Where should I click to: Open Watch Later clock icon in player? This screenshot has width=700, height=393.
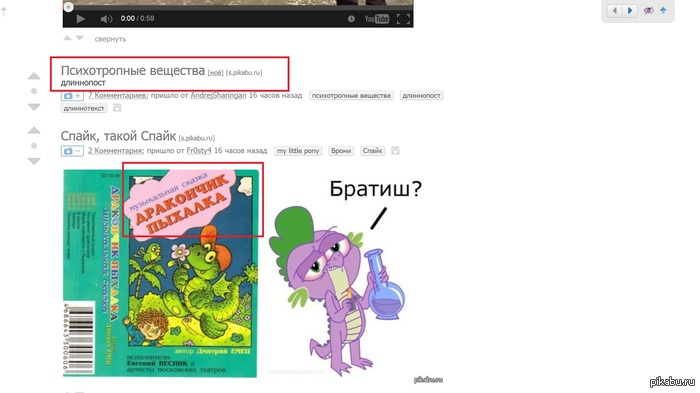351,19
